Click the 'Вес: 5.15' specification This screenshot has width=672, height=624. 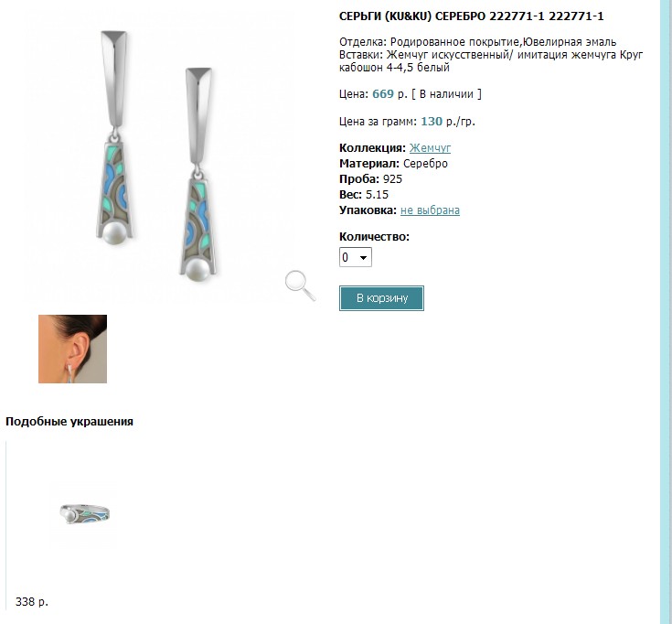pyautogui.click(x=364, y=195)
